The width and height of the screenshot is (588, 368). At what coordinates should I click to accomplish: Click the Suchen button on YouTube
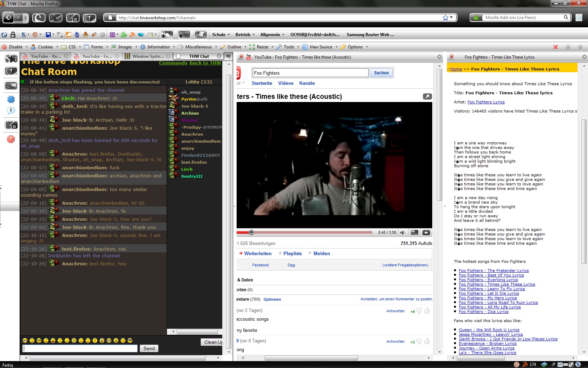[x=381, y=73]
